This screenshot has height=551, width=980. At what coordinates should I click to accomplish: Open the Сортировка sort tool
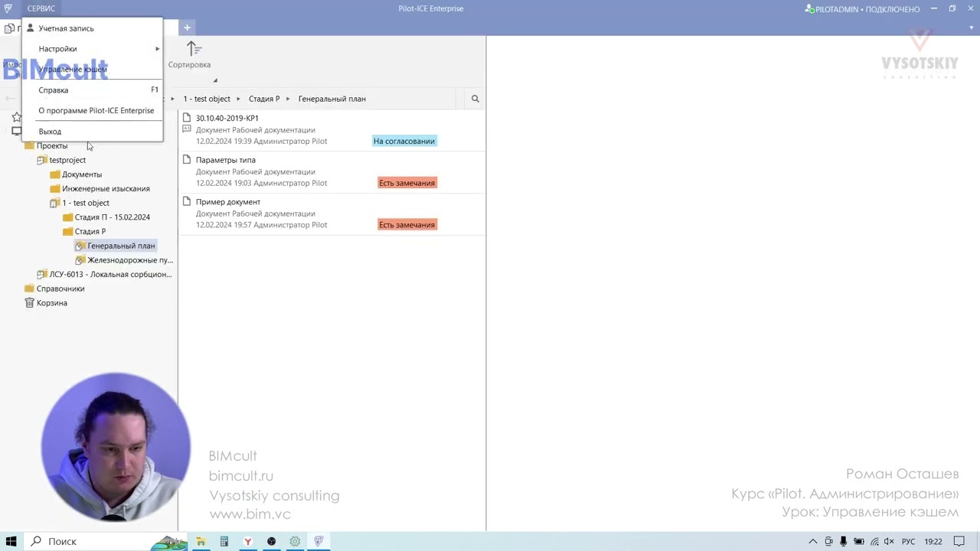pos(190,56)
